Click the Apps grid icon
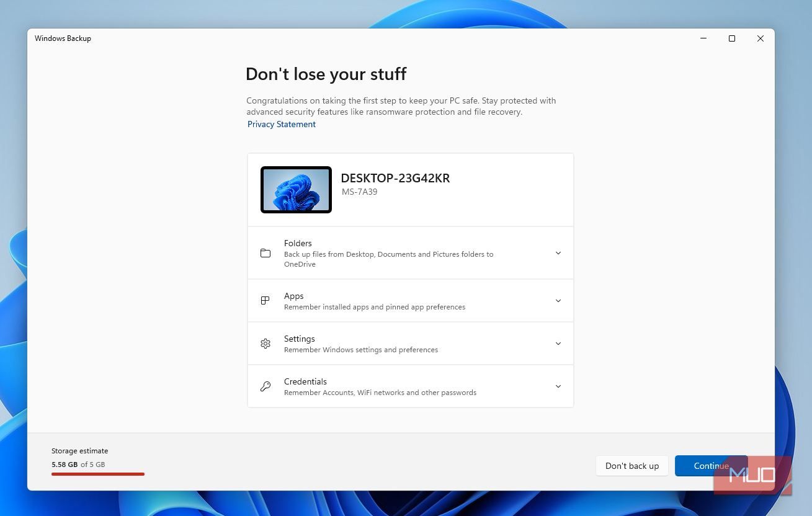This screenshot has height=516, width=812. (265, 301)
